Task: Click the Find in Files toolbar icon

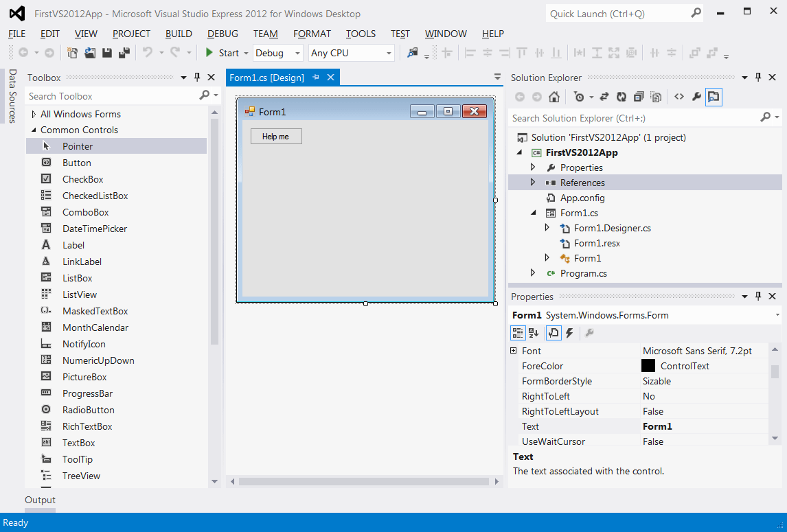Action: [x=412, y=53]
